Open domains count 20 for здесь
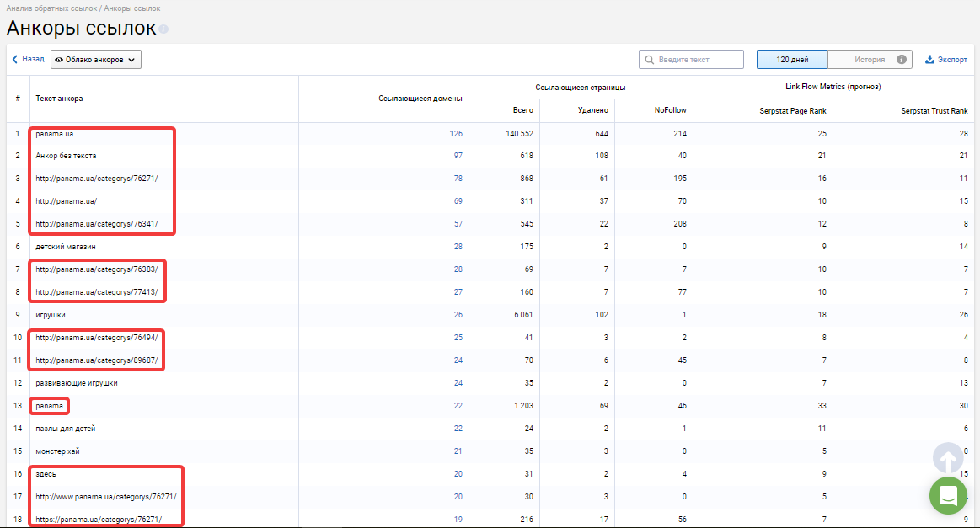Screen dimensions: 980x528 point(458,473)
